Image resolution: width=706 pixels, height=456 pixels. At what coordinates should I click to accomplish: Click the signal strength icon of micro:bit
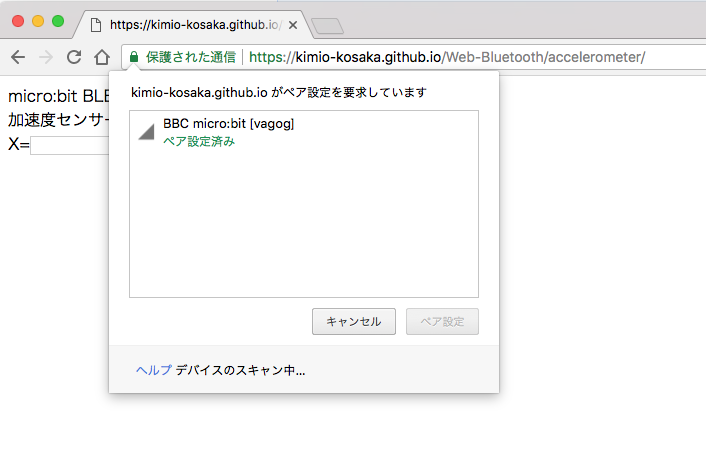pos(146,132)
